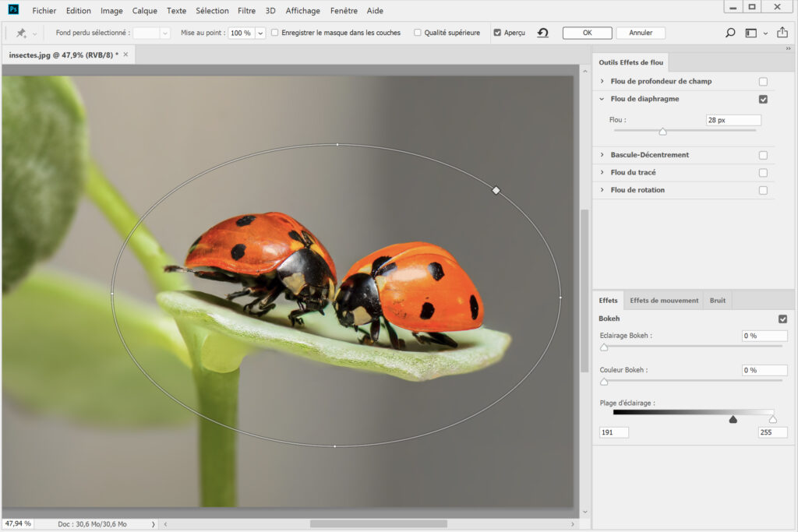Open the Fichier menu

pos(44,11)
